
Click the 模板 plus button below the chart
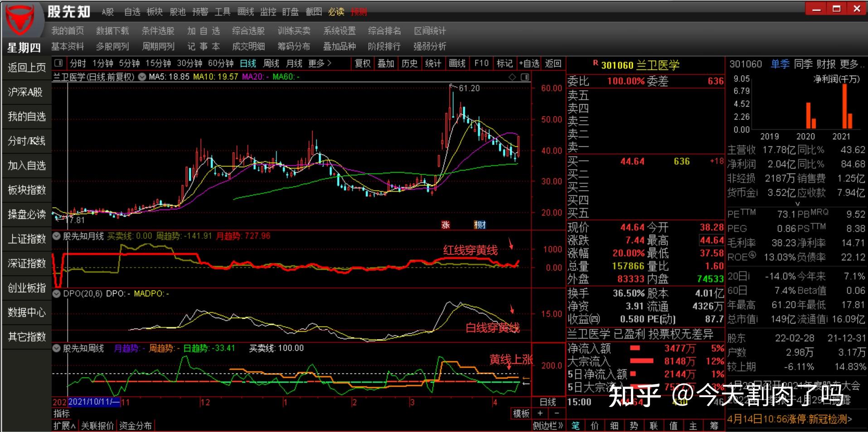[x=539, y=413]
